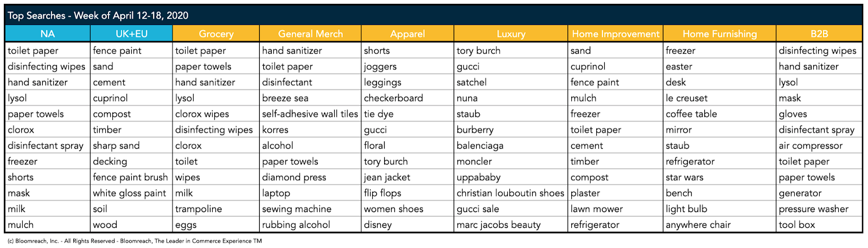The width and height of the screenshot is (868, 248).
Task: Click the 'anywhere chair' cell
Action: click(720, 225)
